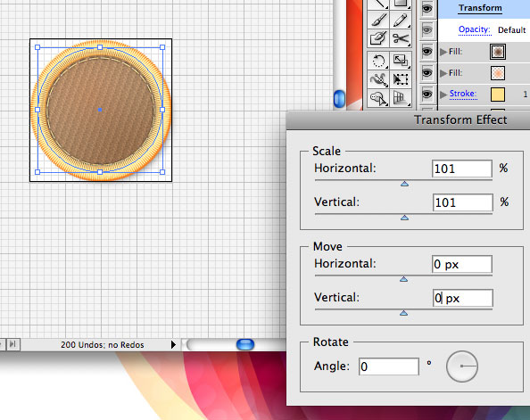Select the Pencil tool
The height and width of the screenshot is (420, 530).
click(401, 20)
